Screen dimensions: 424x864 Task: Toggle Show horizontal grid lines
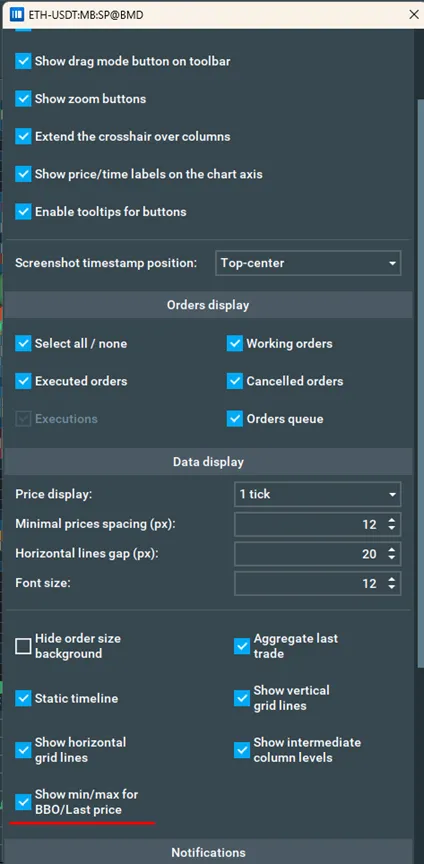click(23, 750)
